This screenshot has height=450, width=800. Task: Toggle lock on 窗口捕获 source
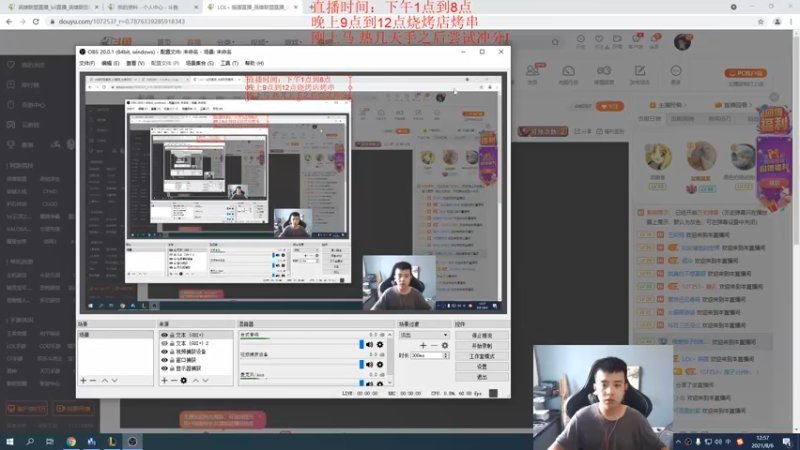click(172, 360)
